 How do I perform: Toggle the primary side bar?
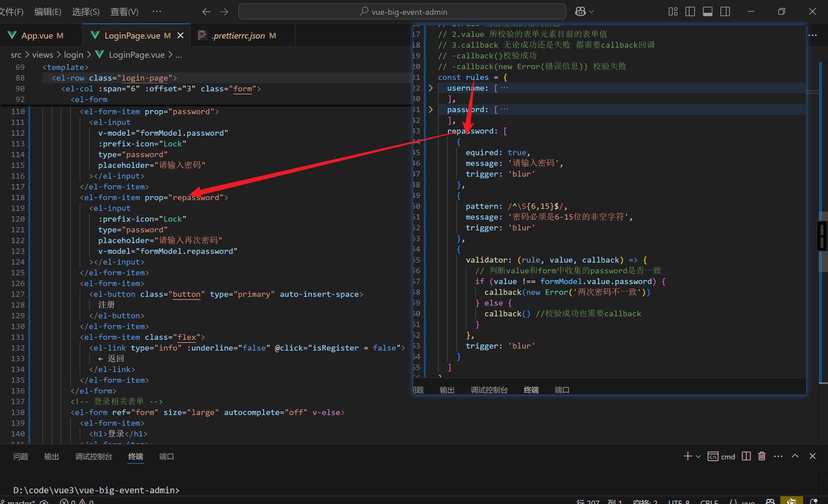coord(690,12)
